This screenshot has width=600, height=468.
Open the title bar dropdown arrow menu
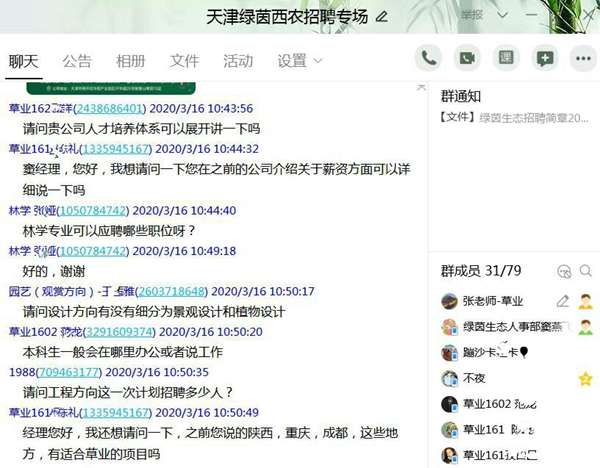504,15
